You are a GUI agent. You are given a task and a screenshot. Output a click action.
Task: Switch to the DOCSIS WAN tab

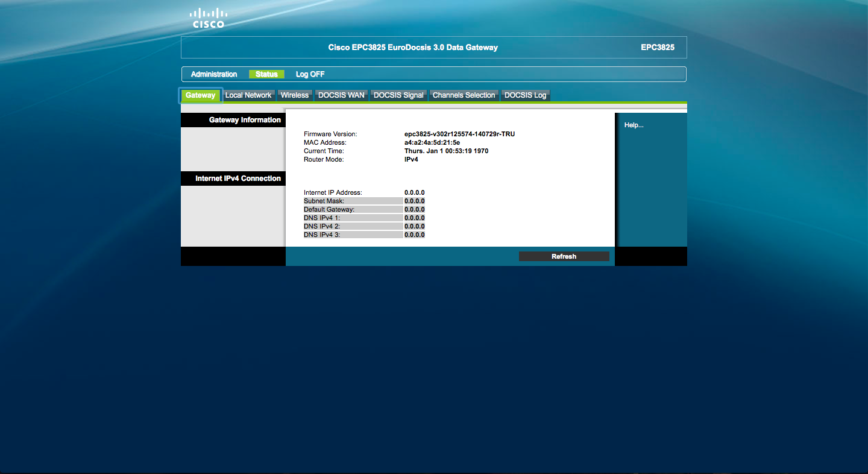click(x=341, y=95)
